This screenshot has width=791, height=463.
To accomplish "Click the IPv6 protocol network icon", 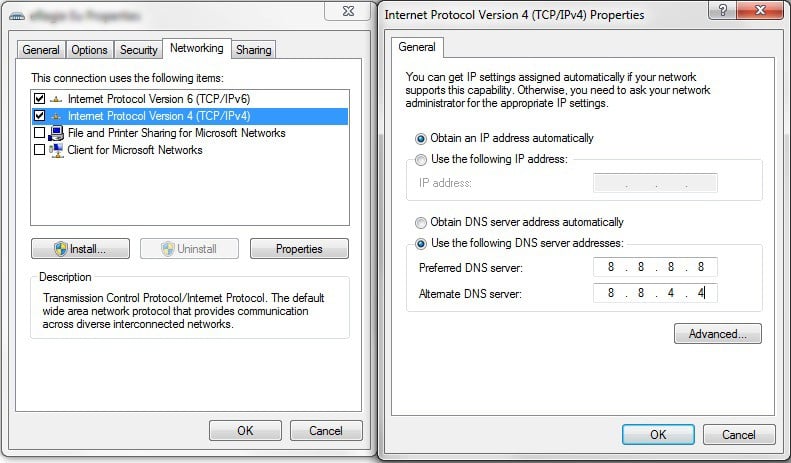I will click(56, 99).
